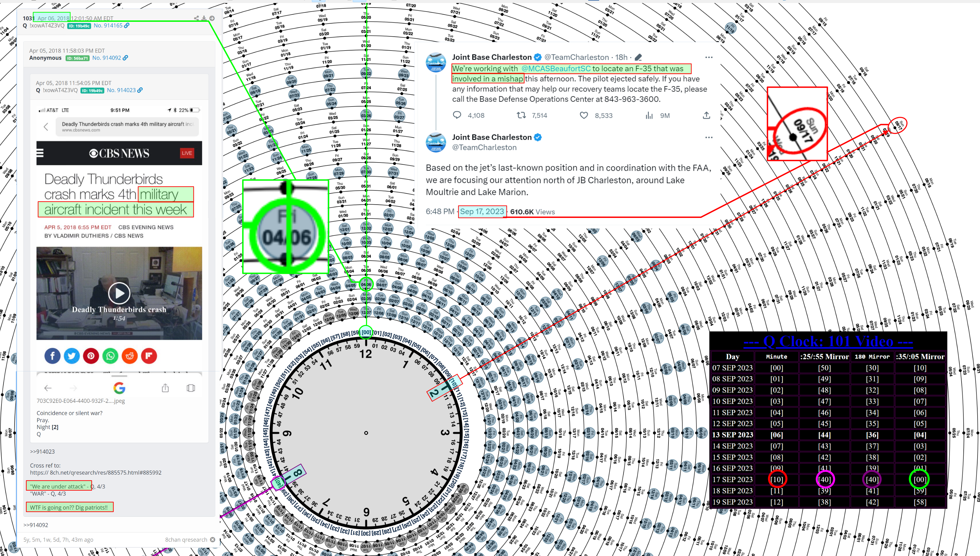Click the Sep 17, 2023 tweet date
Viewport: 980px width, 556px height.
482,212
